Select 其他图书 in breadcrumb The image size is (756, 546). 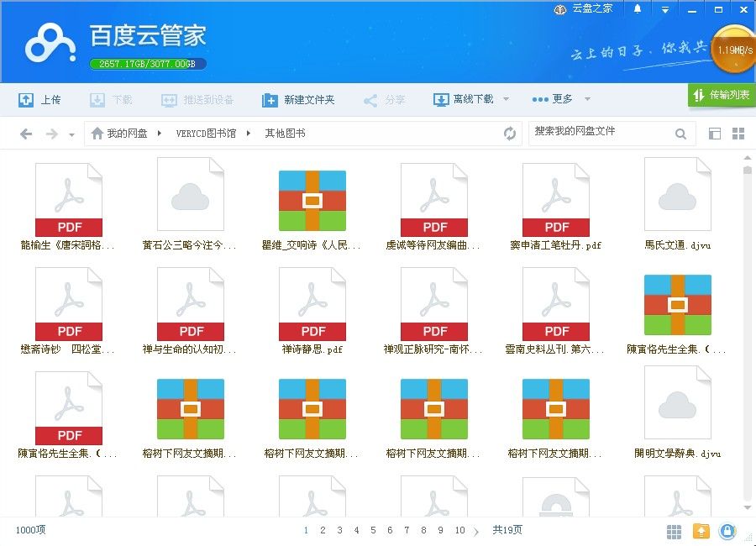285,133
